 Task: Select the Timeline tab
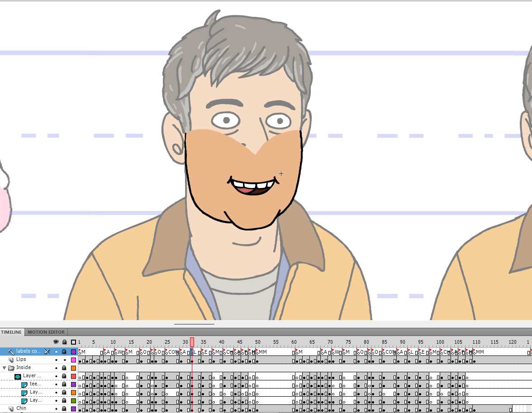(11, 332)
